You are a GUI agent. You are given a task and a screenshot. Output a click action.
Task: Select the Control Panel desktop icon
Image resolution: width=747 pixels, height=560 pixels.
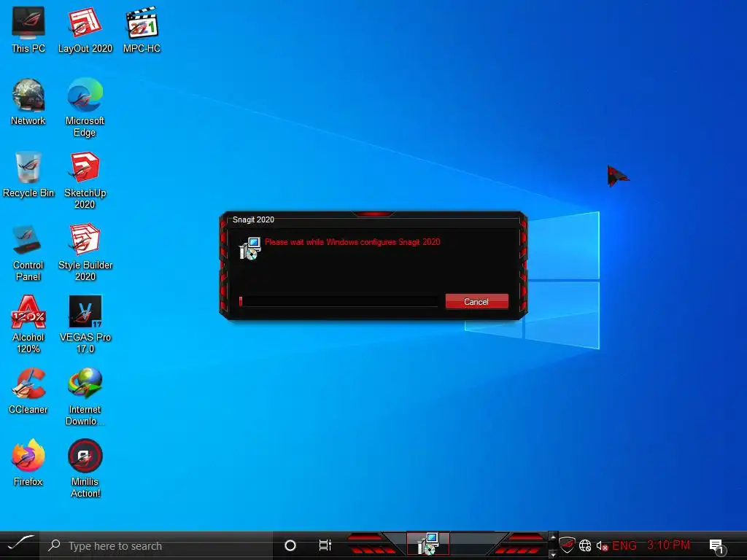(x=28, y=252)
